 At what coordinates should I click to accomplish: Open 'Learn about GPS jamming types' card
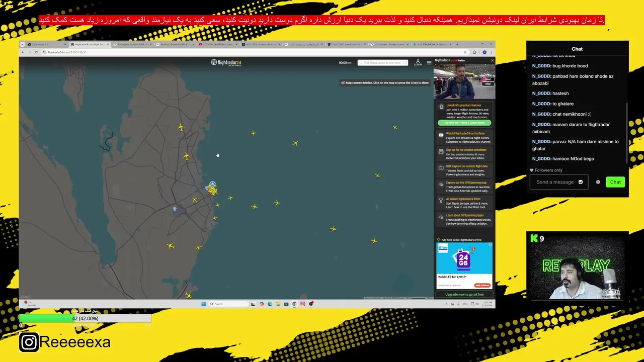pyautogui.click(x=464, y=220)
